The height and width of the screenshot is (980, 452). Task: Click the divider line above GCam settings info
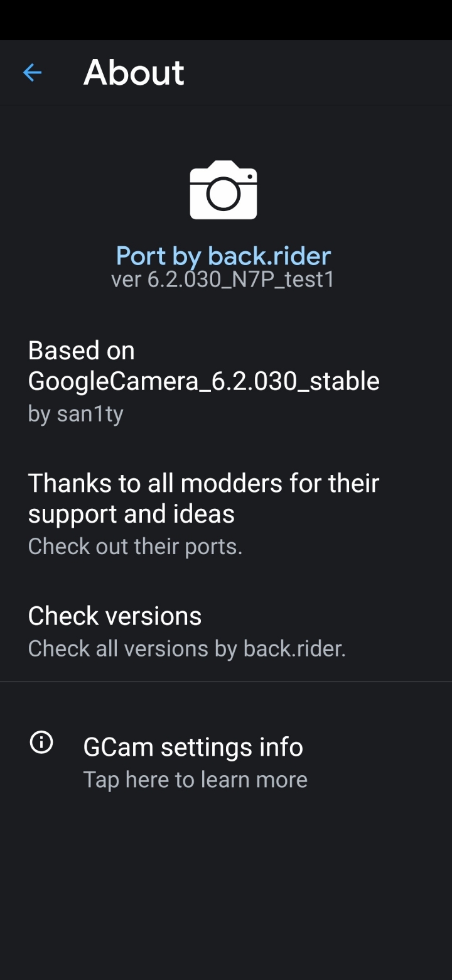[x=226, y=681]
